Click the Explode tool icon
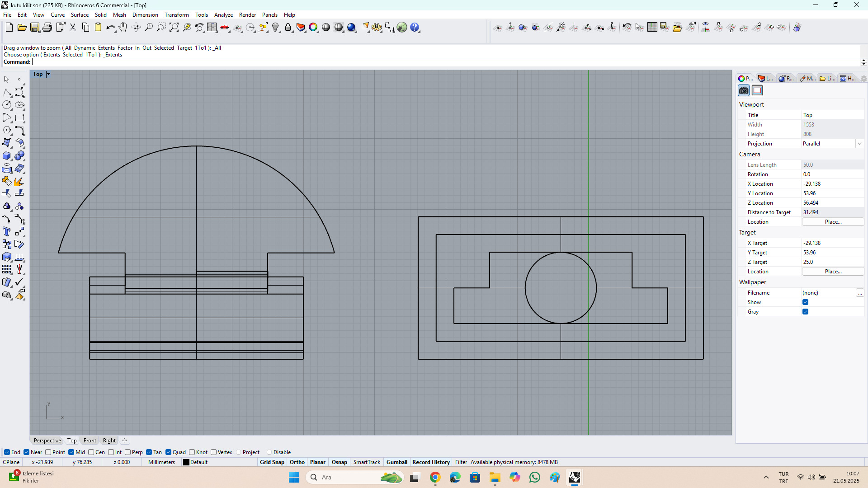 [19, 181]
